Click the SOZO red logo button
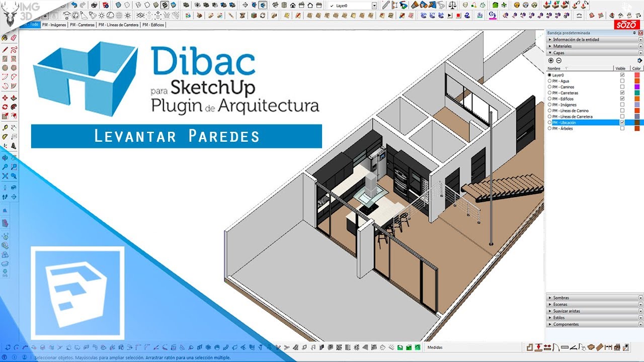Viewport: 644px width, 362px height. (627, 25)
